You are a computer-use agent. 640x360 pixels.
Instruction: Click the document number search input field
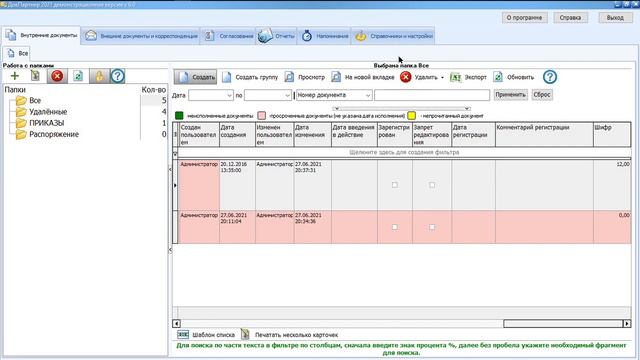tap(432, 95)
